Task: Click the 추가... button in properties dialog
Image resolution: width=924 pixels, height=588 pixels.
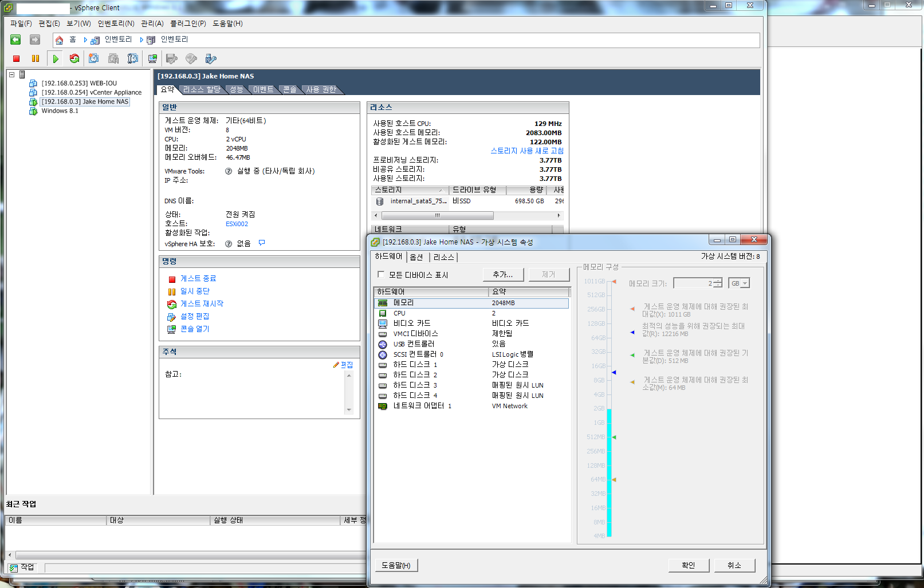Action: click(503, 275)
